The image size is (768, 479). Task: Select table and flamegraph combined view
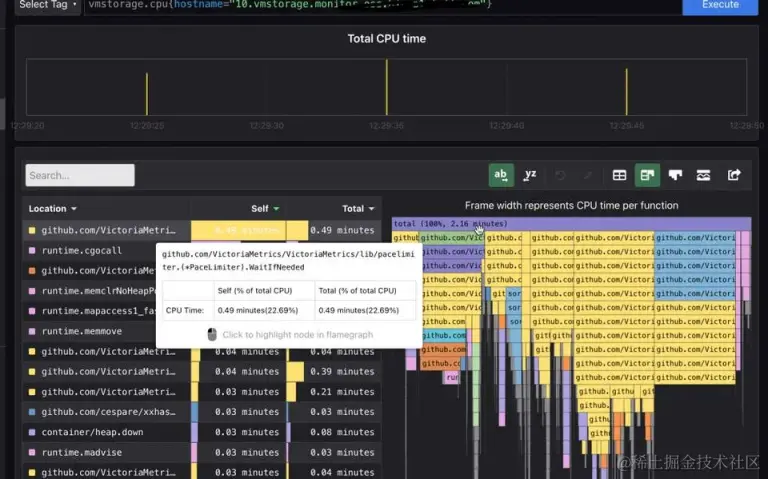coord(647,175)
